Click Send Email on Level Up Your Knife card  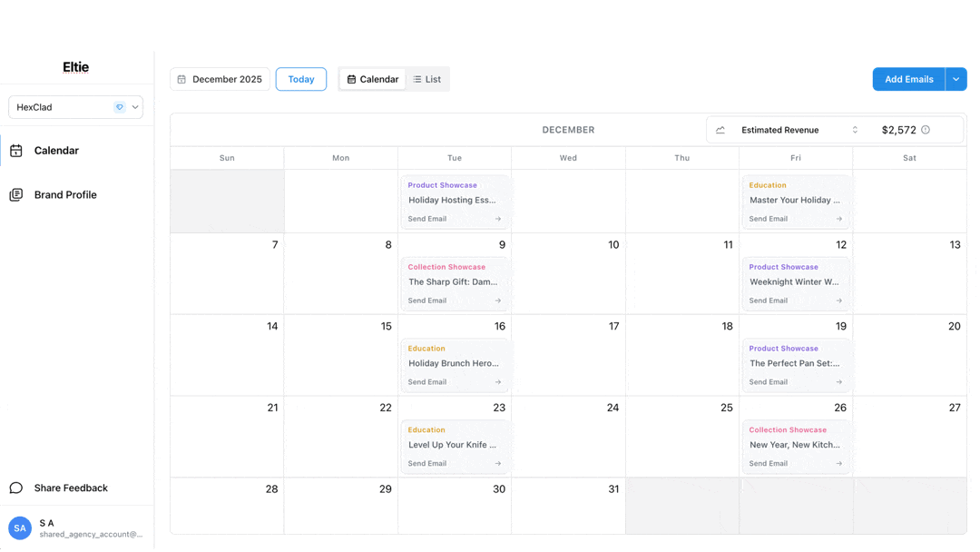(427, 463)
